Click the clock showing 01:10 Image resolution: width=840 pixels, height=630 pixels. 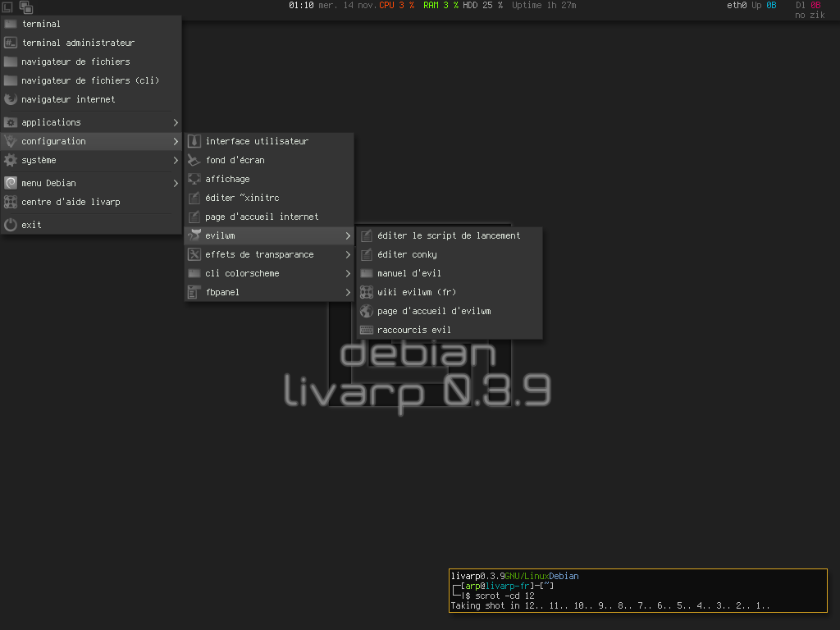[301, 6]
